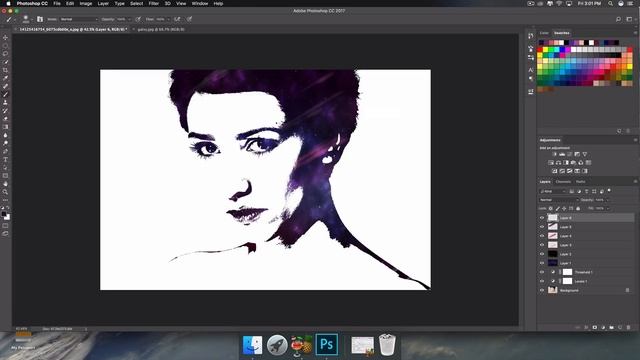Open the Image menu
This screenshot has width=640, height=360.
click(x=86, y=3)
